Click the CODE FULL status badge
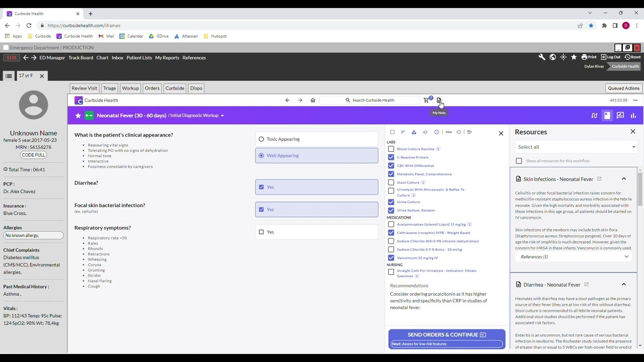 [33, 155]
